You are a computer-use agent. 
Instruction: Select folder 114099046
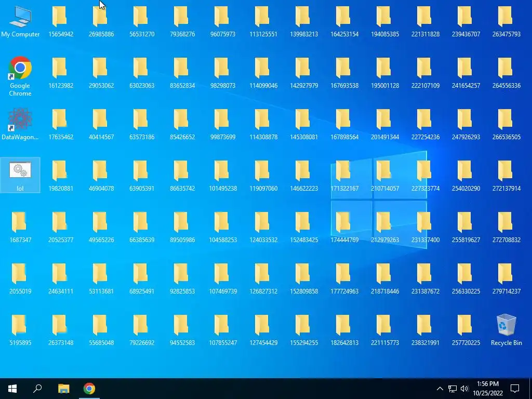263,73
